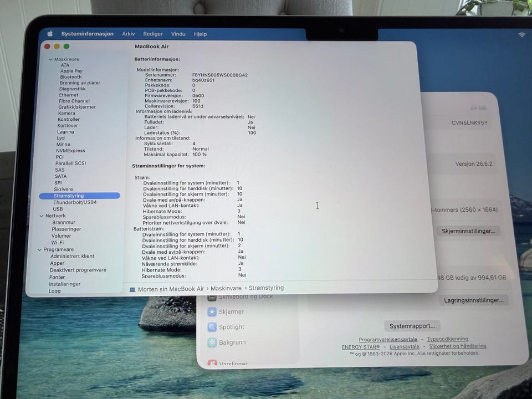Image resolution: width=532 pixels, height=399 pixels.
Task: Select Bluetooth in the sidebar
Action: tap(70, 77)
